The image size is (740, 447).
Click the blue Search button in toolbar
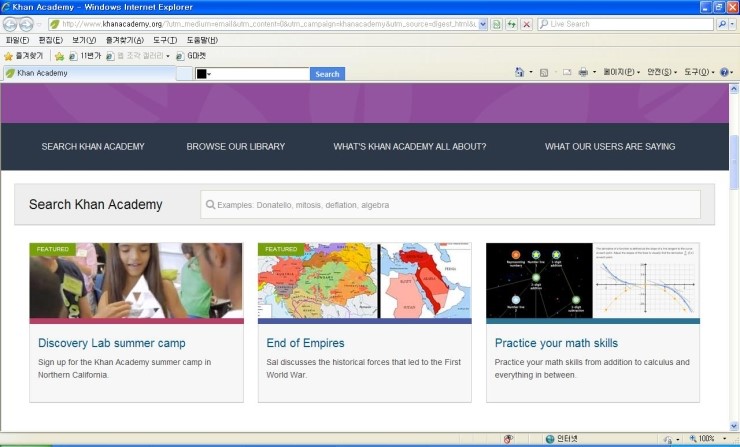point(327,74)
